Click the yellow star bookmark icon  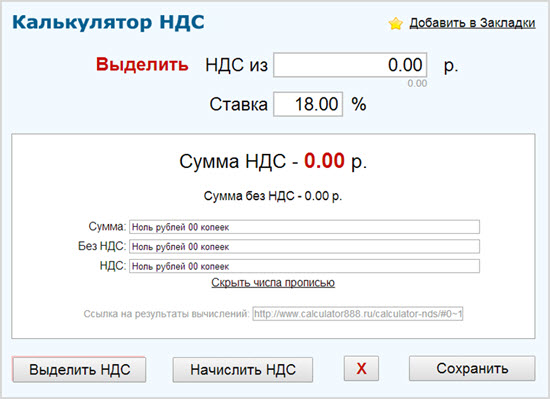(x=395, y=23)
